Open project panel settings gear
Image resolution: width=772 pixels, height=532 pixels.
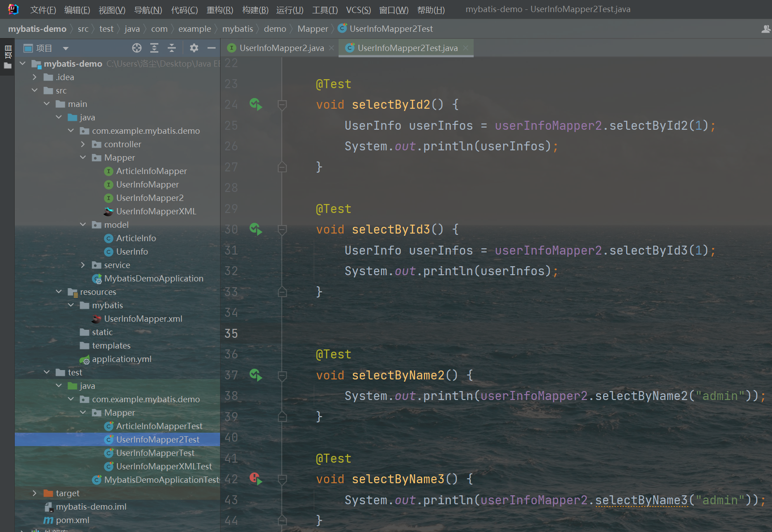tap(194, 48)
